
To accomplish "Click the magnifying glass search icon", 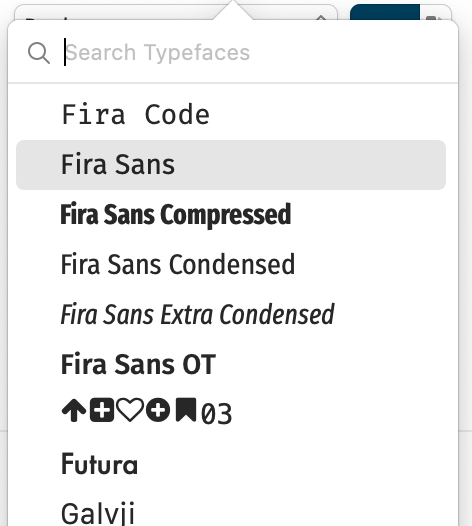I will 39,53.
